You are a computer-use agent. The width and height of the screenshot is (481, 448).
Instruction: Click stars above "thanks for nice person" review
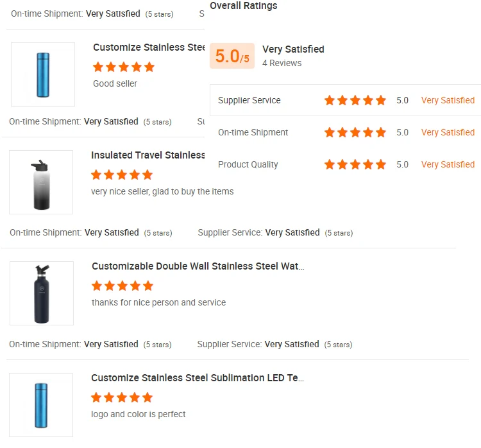122,286
